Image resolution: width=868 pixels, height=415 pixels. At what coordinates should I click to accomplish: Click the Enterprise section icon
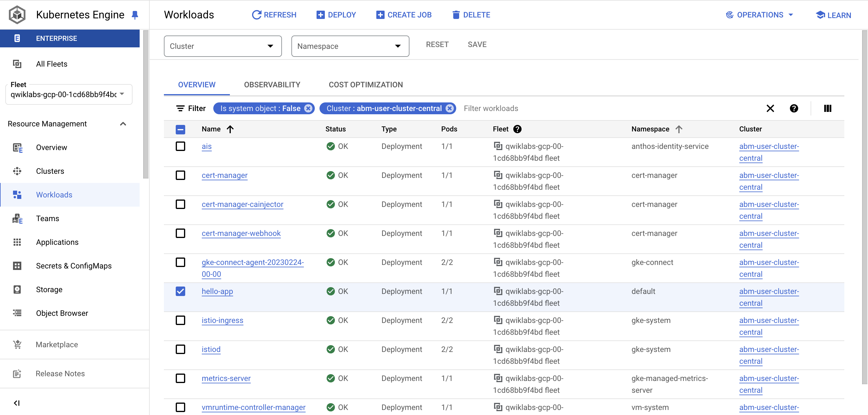tap(17, 38)
